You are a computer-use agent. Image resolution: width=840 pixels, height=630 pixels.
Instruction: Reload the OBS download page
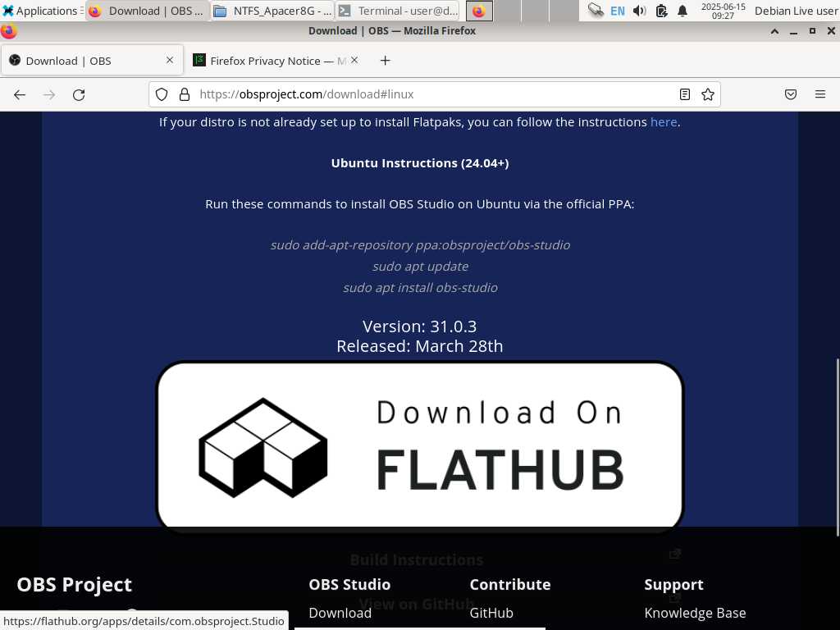point(79,95)
